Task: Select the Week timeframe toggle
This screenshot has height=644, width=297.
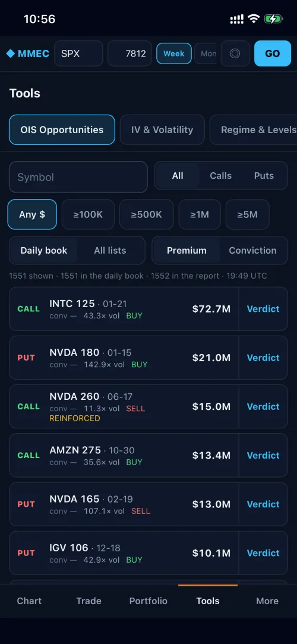Action: [x=174, y=53]
